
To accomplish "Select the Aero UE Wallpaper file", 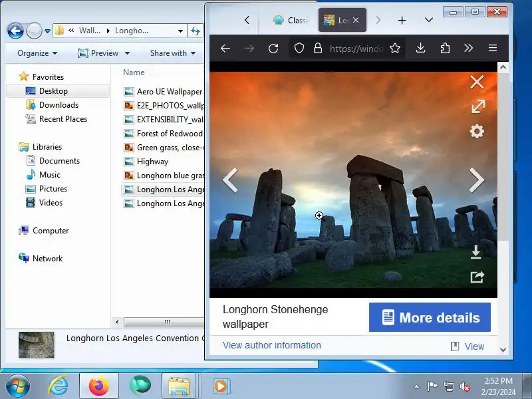I will coord(163,92).
